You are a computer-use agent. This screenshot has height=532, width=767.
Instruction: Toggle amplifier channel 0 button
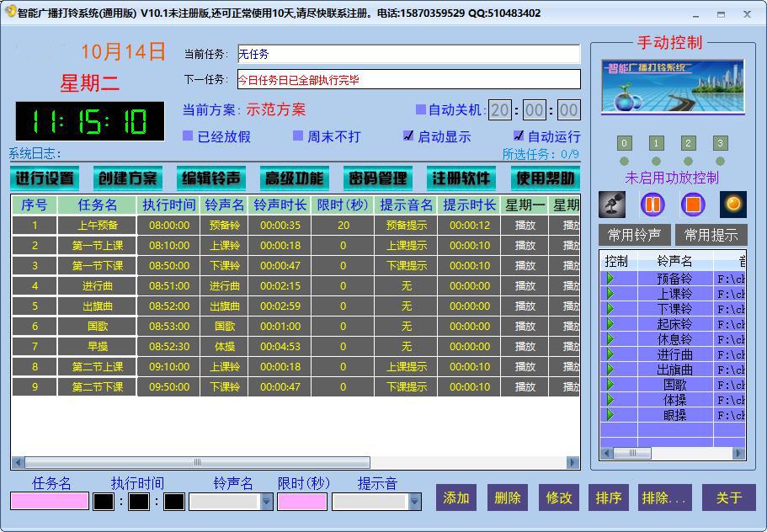point(624,143)
